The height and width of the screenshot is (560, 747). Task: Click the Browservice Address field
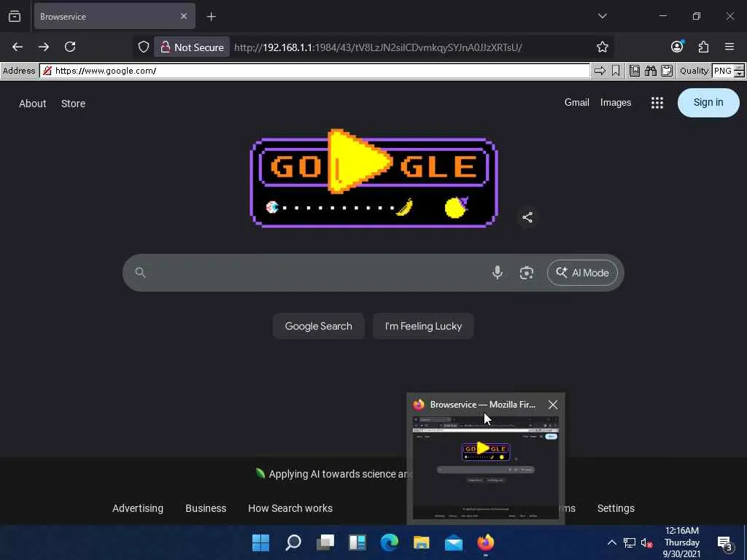[x=314, y=71]
